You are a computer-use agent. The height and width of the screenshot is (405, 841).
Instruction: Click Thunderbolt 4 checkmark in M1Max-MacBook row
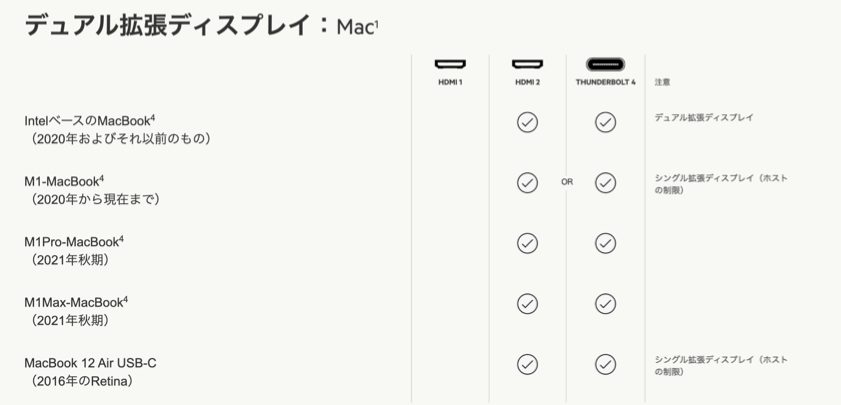[606, 304]
